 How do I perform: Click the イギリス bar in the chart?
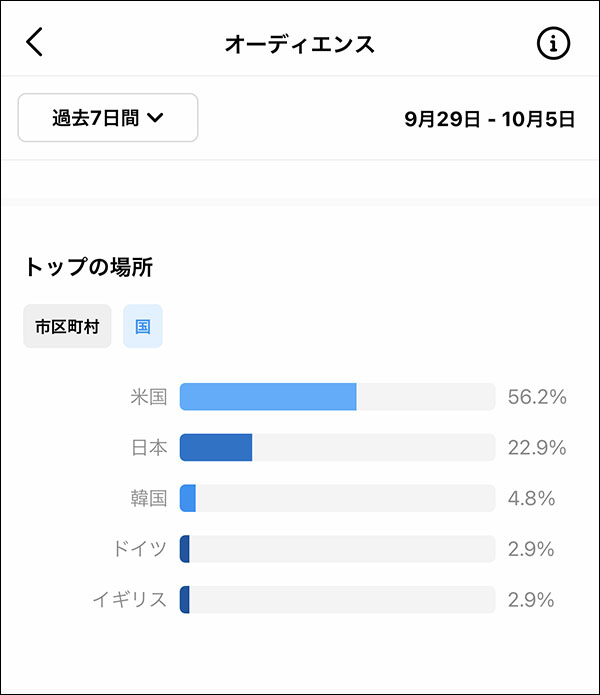337,600
